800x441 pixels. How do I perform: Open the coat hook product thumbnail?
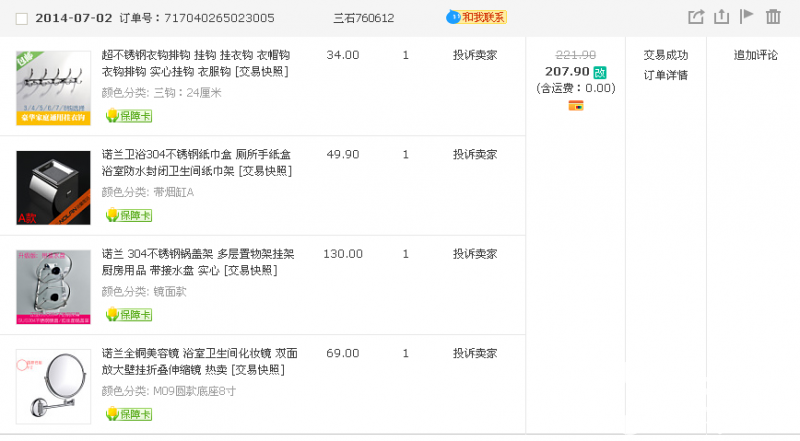[53, 88]
